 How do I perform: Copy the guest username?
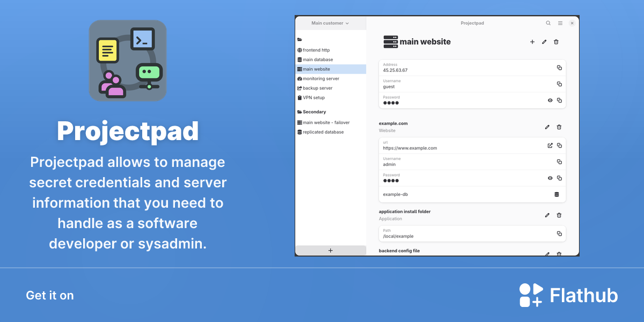(x=559, y=84)
